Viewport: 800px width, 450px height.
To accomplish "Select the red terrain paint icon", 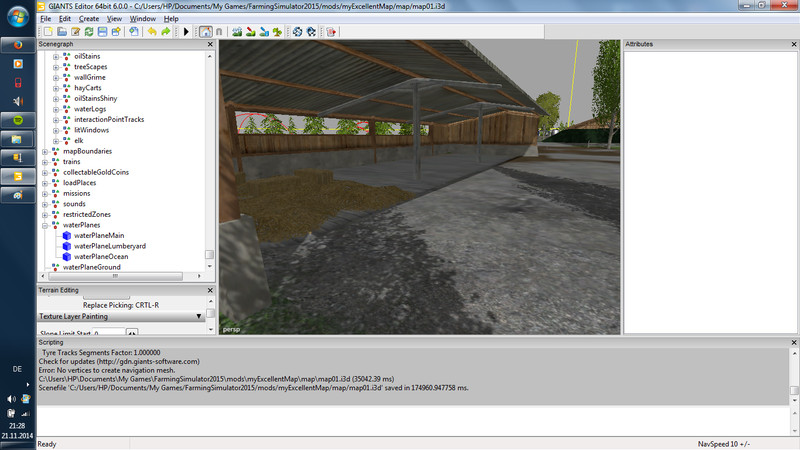I will tap(251, 32).
